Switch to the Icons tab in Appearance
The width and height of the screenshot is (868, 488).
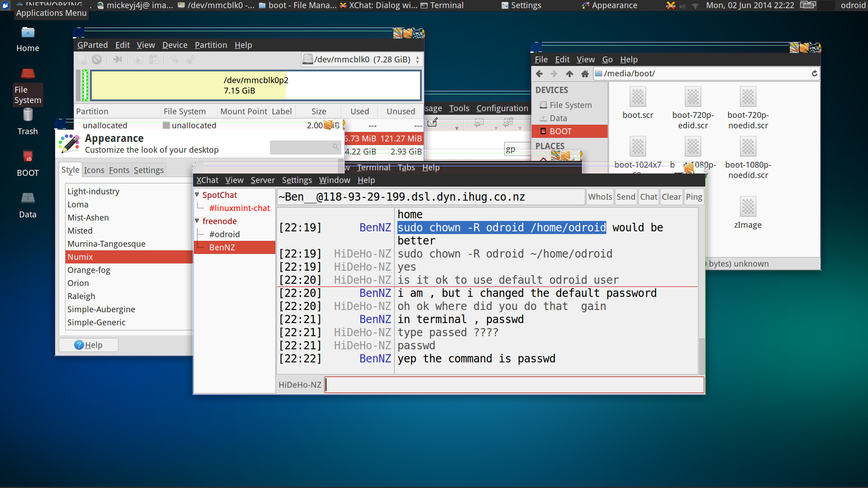[x=94, y=170]
